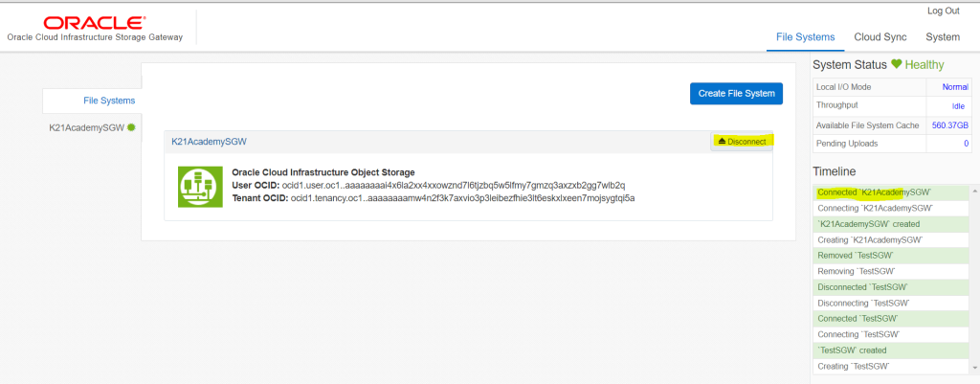Click the Available File System Cache label
Viewport: 980px width, 384px height.
tap(867, 125)
